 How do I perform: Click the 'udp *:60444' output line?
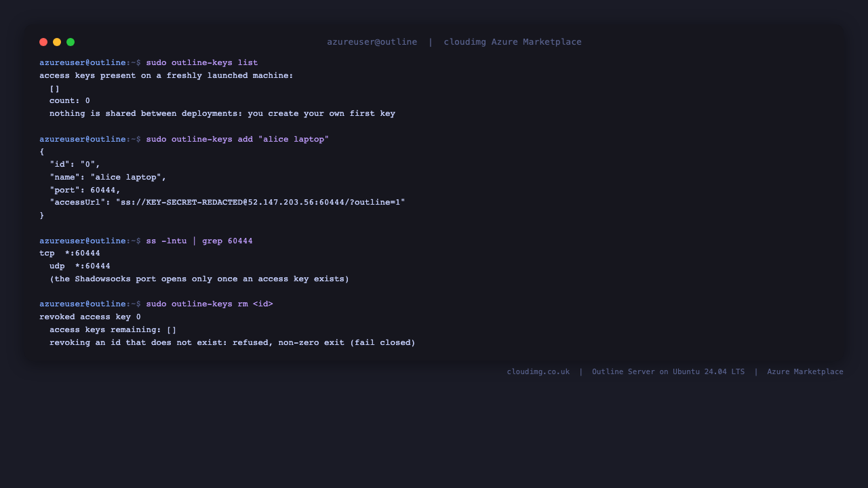pos(80,266)
